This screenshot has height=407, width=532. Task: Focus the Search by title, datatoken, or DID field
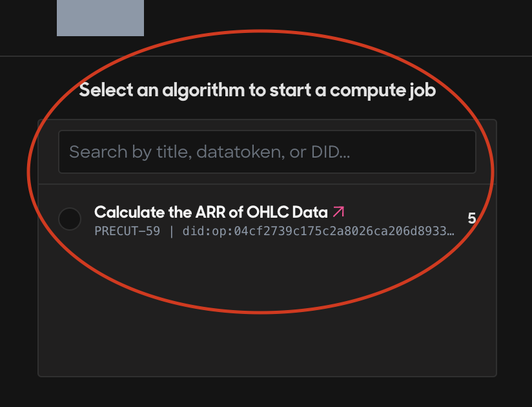click(267, 152)
